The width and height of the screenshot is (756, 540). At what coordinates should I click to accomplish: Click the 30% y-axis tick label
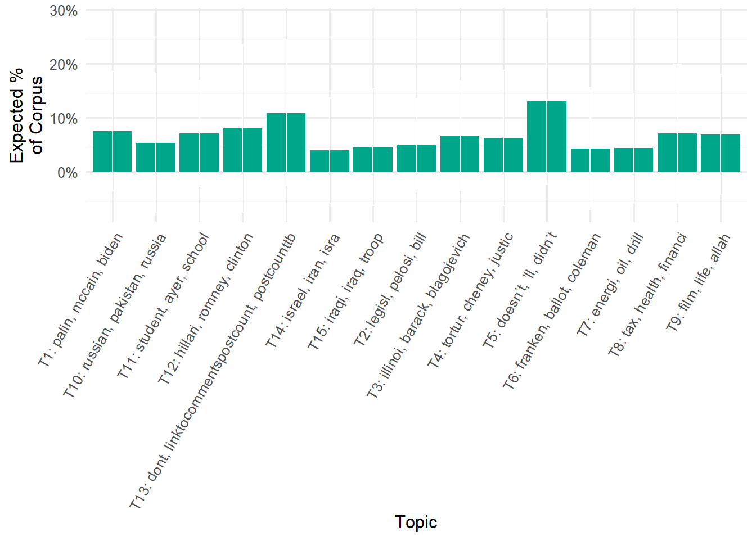click(64, 11)
